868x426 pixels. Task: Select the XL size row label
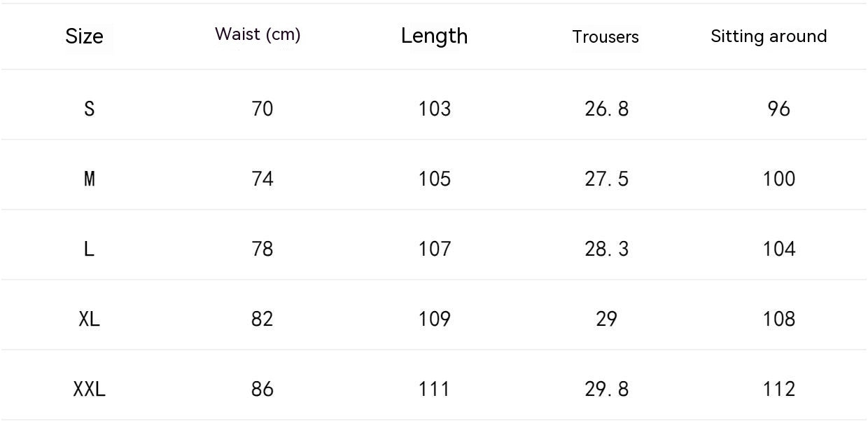pos(89,319)
